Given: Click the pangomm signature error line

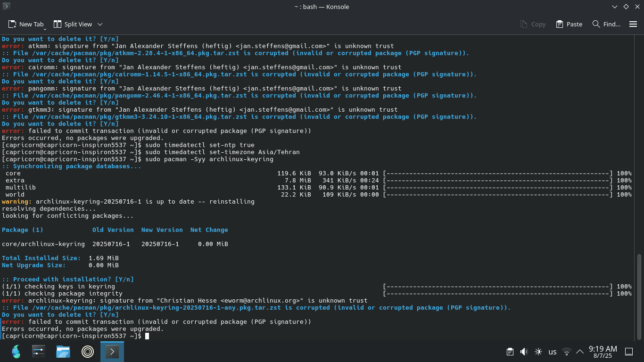Looking at the screenshot, I should (202, 89).
